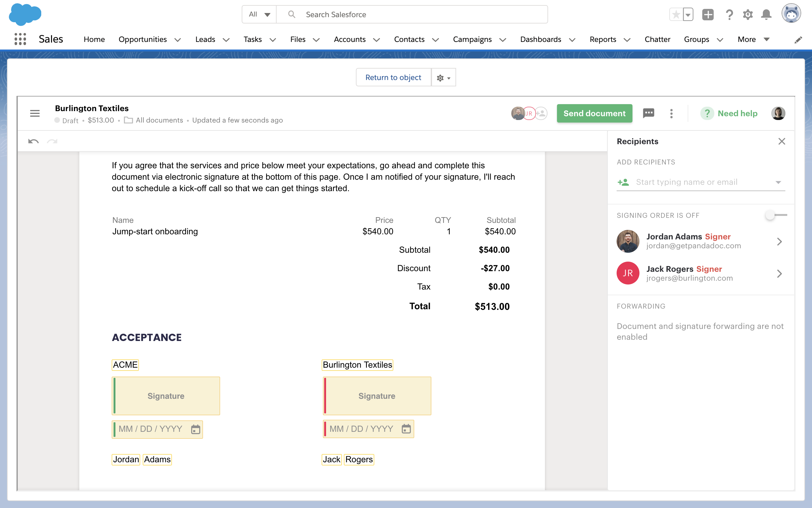Image resolution: width=812 pixels, height=508 pixels.
Task: Open the Reports tab
Action: tap(603, 39)
